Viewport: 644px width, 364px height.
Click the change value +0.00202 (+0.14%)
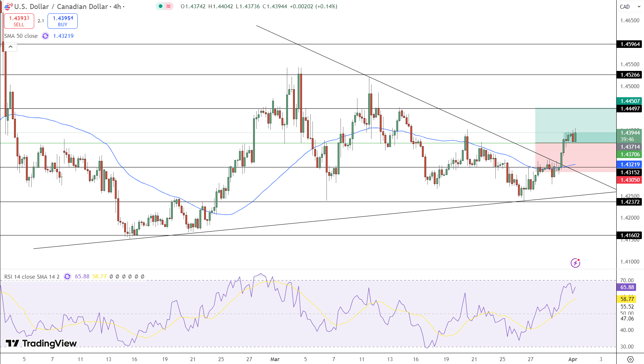point(314,6)
